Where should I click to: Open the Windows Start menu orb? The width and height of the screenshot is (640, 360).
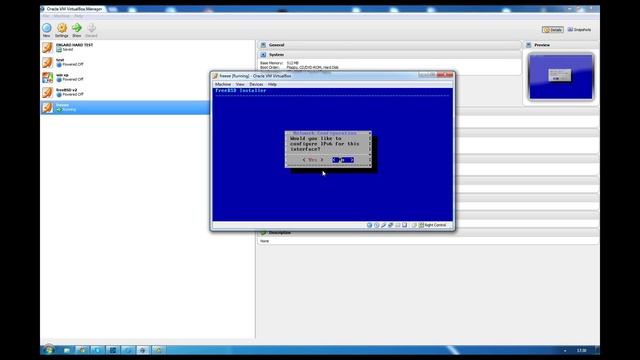(49, 350)
